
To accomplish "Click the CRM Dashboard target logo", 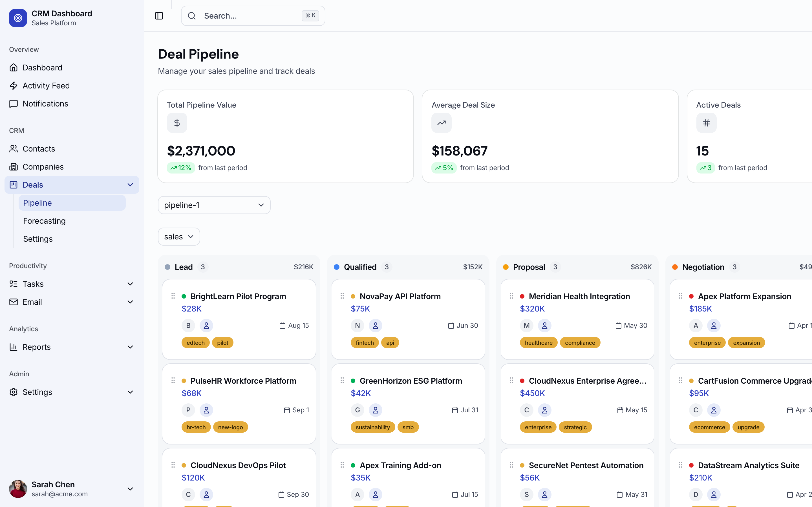I will (x=18, y=18).
